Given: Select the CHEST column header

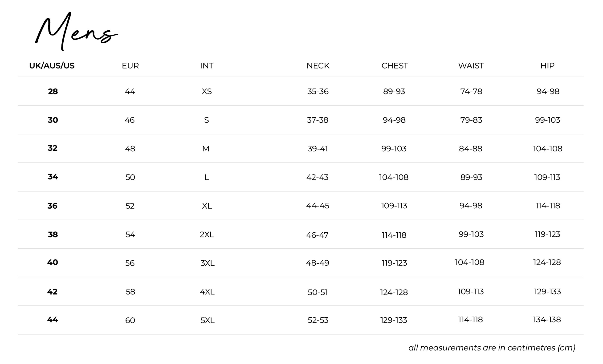Looking at the screenshot, I should click(395, 65).
